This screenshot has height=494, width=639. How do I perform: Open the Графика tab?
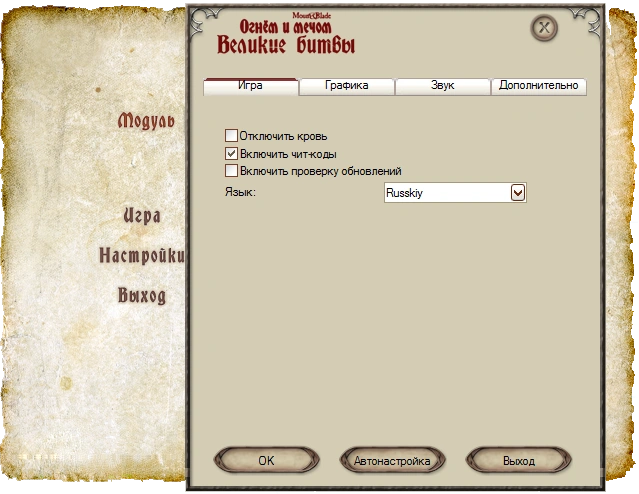click(347, 86)
